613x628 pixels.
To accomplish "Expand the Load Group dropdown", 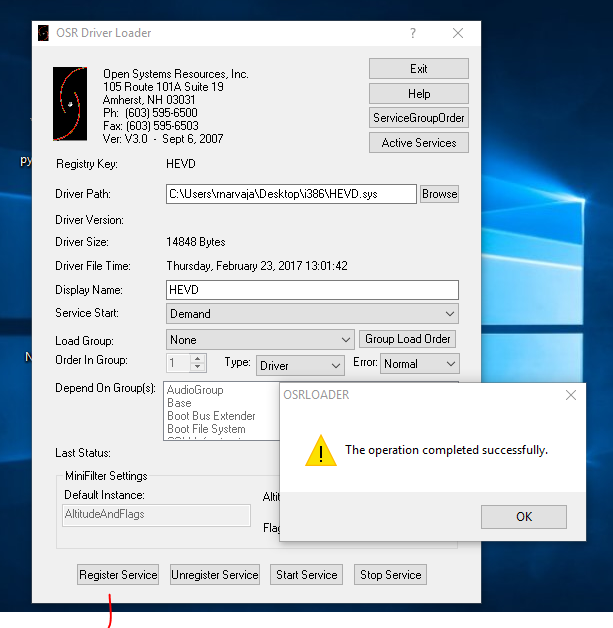I will (260, 340).
